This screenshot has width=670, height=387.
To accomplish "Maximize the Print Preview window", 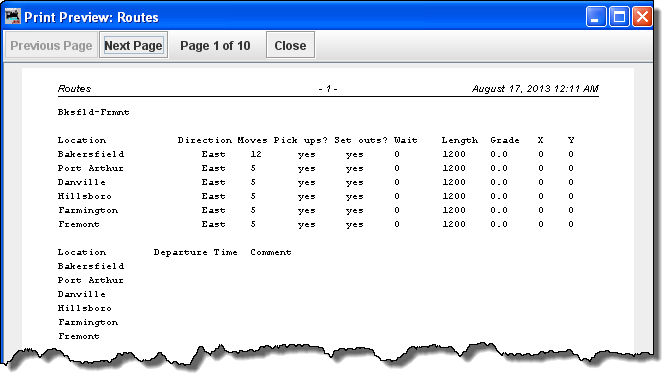I will [x=619, y=17].
